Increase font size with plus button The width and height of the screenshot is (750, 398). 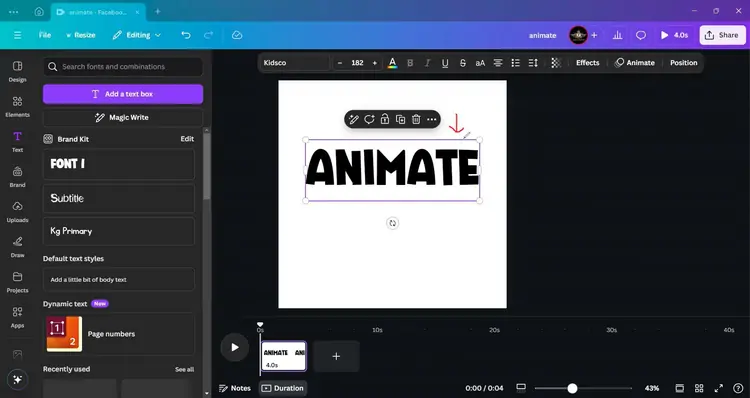coord(375,63)
